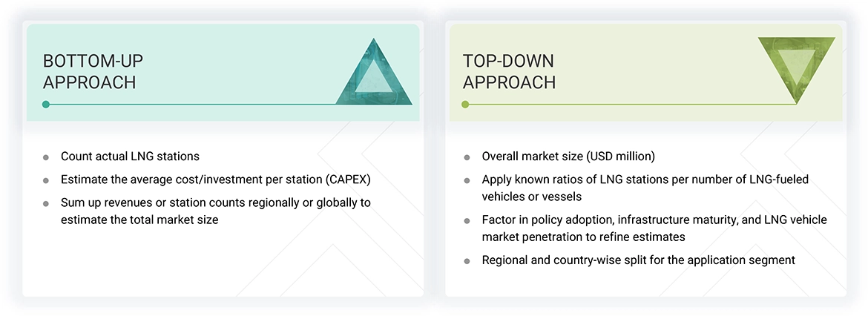The height and width of the screenshot is (316, 868).
Task: Click bullet beside 'Apply known ratios'
Action: [x=467, y=180]
